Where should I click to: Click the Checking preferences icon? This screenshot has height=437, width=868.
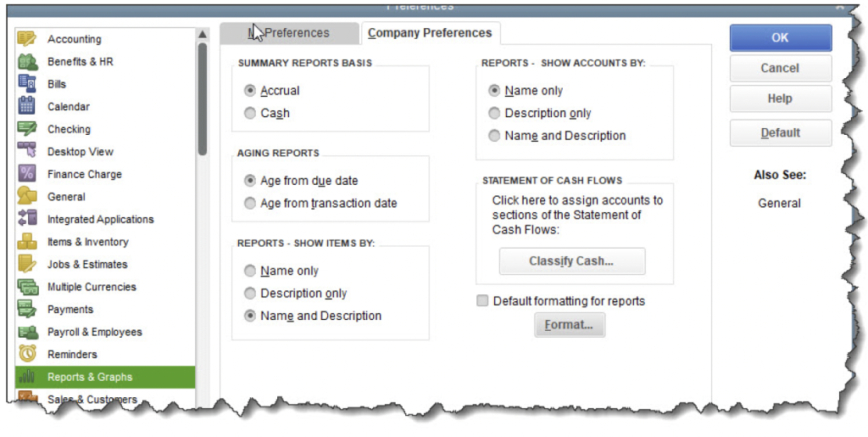point(27,129)
